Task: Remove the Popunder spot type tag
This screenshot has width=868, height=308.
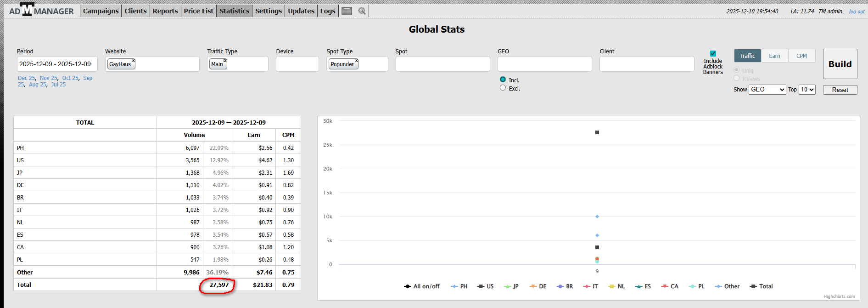Action: pyautogui.click(x=357, y=61)
